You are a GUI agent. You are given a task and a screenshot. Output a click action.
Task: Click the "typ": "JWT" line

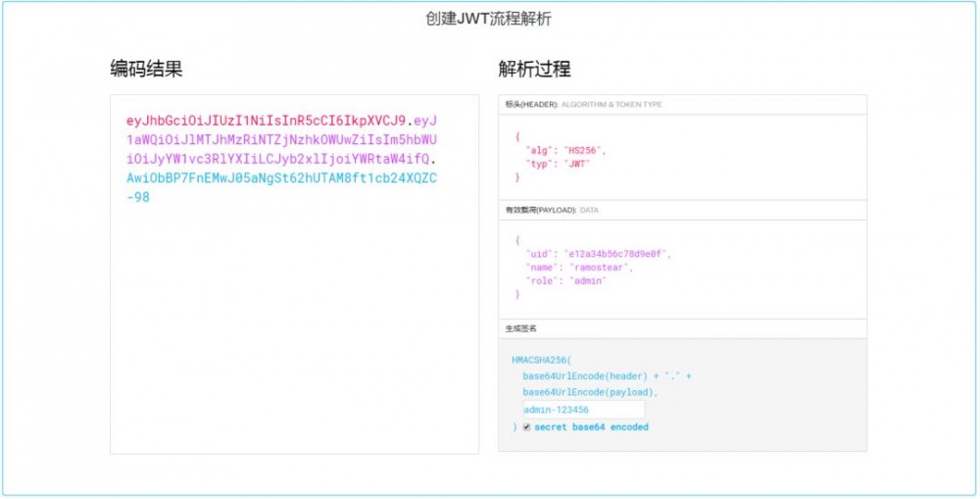point(559,164)
